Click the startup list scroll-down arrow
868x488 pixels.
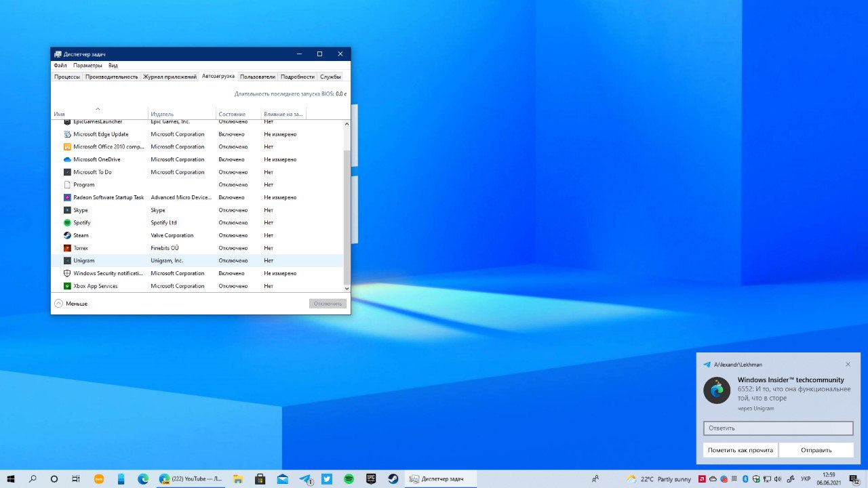(x=347, y=289)
